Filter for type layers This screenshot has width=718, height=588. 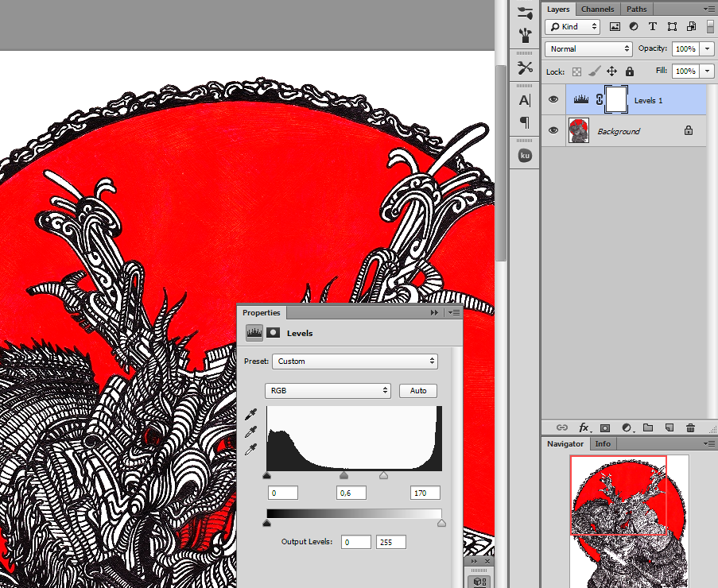point(653,26)
